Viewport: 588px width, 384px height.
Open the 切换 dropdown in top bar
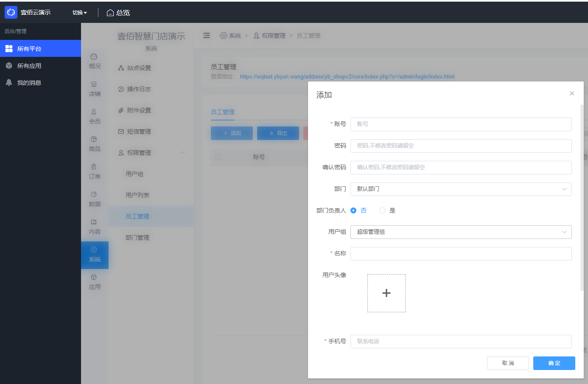80,13
